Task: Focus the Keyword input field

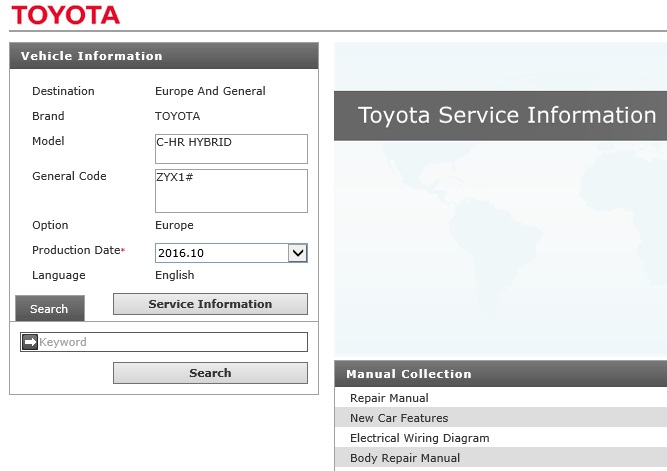Action: [x=164, y=342]
